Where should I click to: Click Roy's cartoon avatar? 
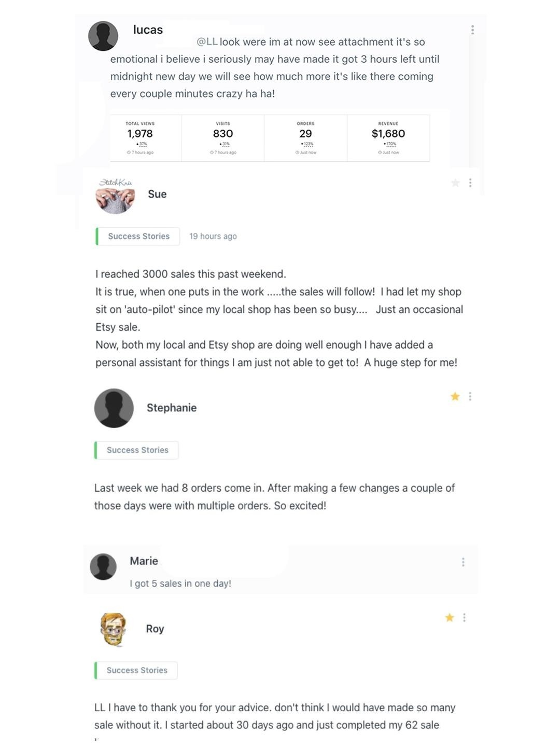[113, 629]
